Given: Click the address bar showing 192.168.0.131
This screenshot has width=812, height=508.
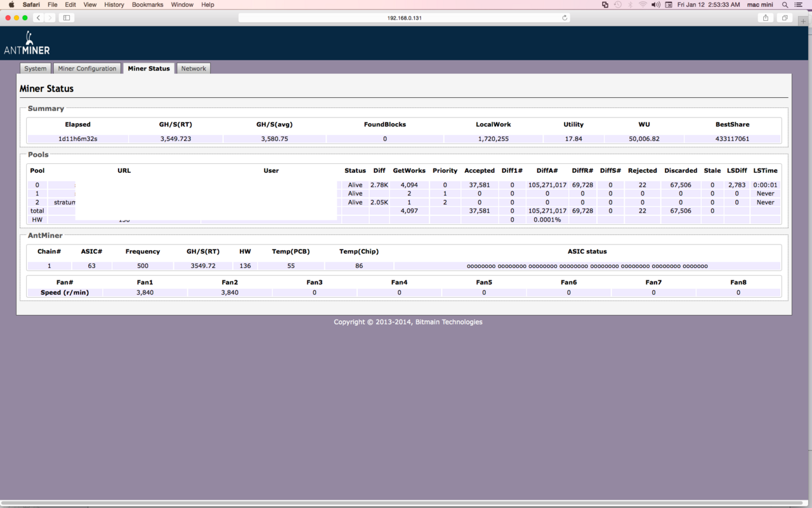Looking at the screenshot, I should [404, 18].
